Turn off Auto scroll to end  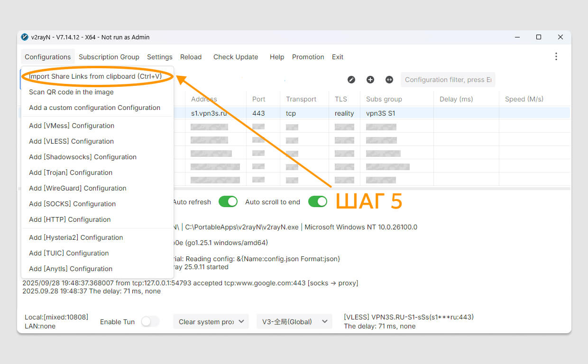tap(317, 201)
